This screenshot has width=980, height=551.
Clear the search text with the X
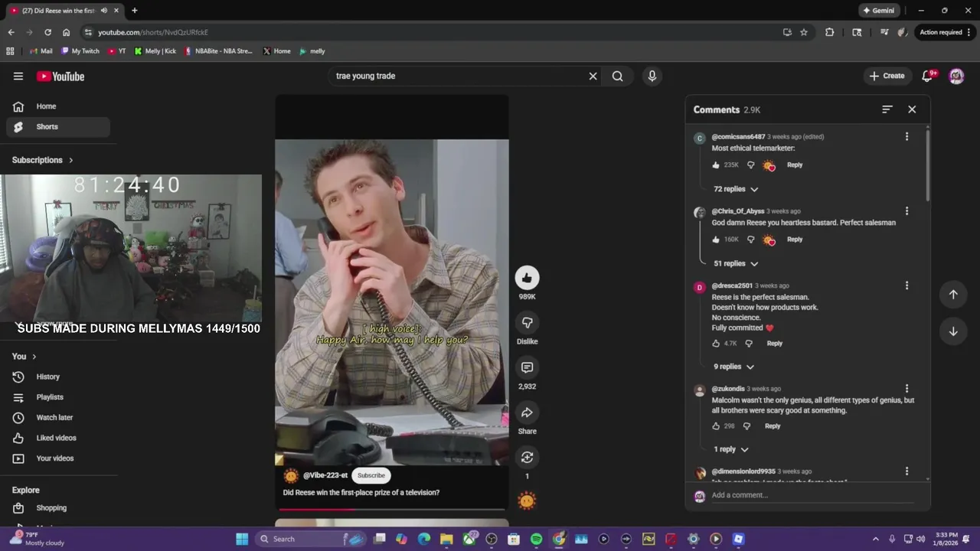point(593,76)
